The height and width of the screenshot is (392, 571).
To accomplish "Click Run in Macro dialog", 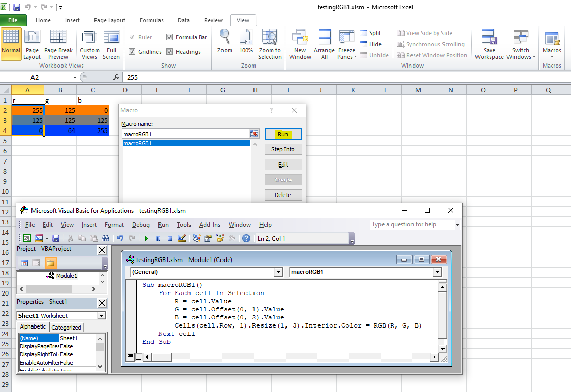I will pos(283,134).
